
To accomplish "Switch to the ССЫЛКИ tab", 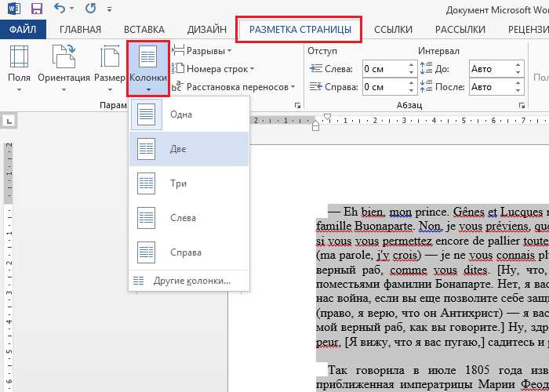I will [x=393, y=30].
